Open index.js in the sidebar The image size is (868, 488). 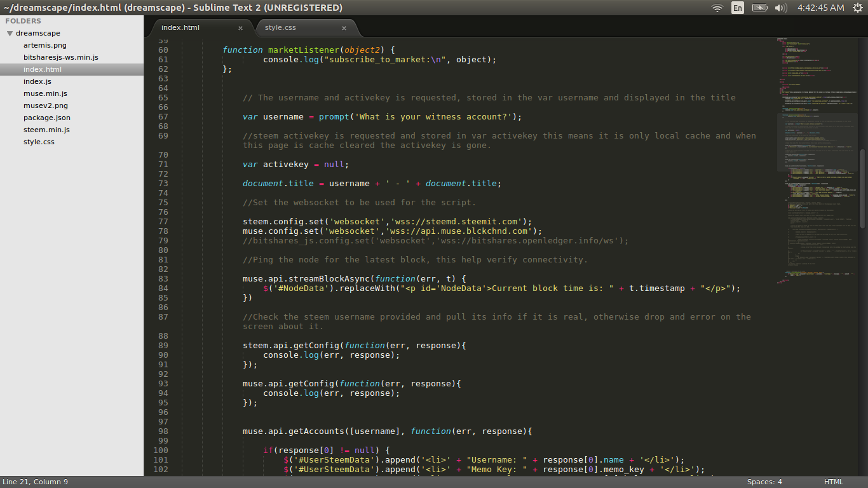37,81
